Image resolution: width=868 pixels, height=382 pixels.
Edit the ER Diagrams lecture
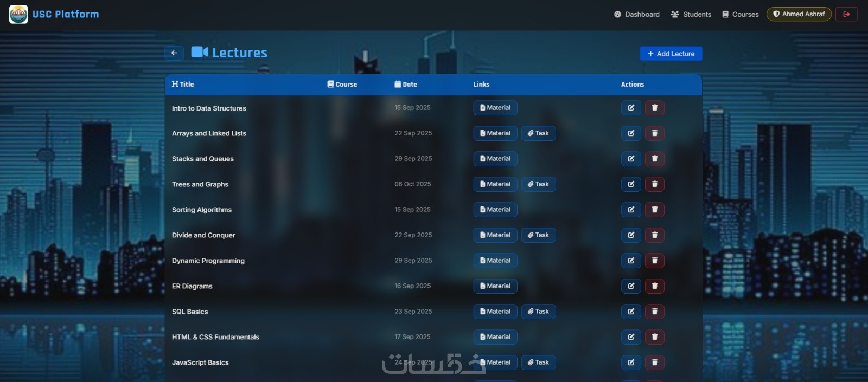coord(631,286)
